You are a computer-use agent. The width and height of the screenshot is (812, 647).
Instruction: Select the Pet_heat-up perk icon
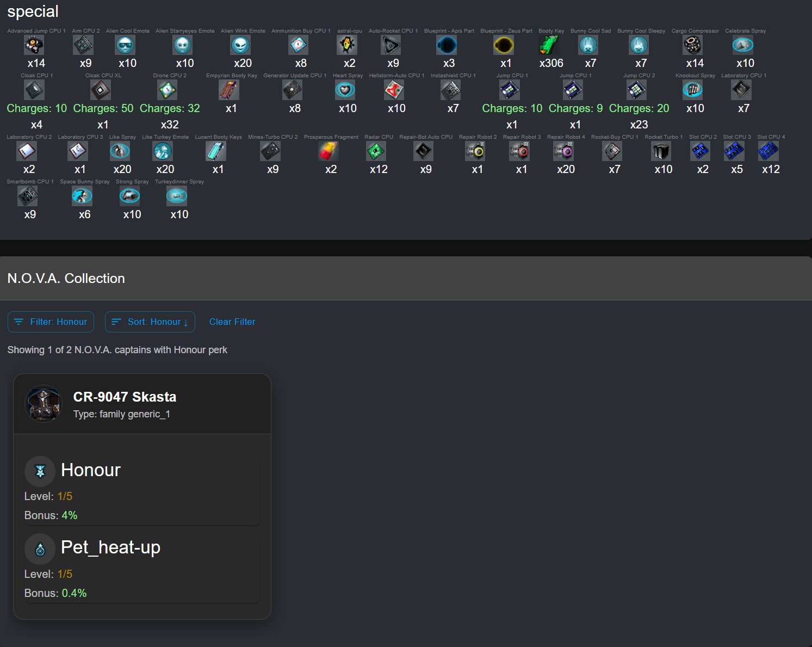pos(40,549)
